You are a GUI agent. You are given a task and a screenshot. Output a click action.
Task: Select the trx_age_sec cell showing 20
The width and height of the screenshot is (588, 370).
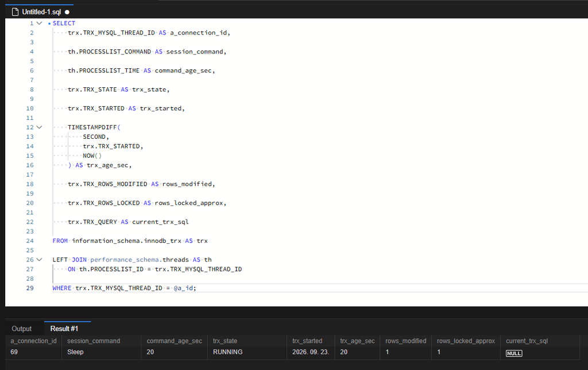pos(357,352)
